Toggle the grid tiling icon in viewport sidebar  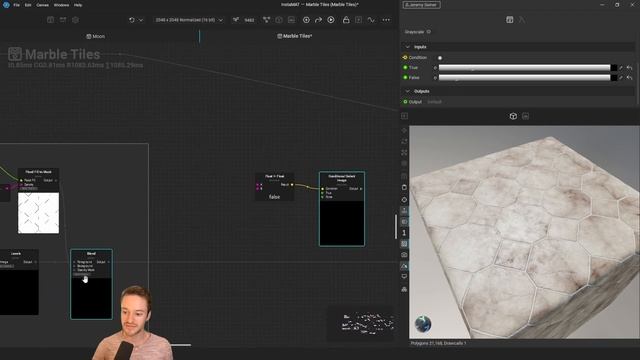coord(404,244)
